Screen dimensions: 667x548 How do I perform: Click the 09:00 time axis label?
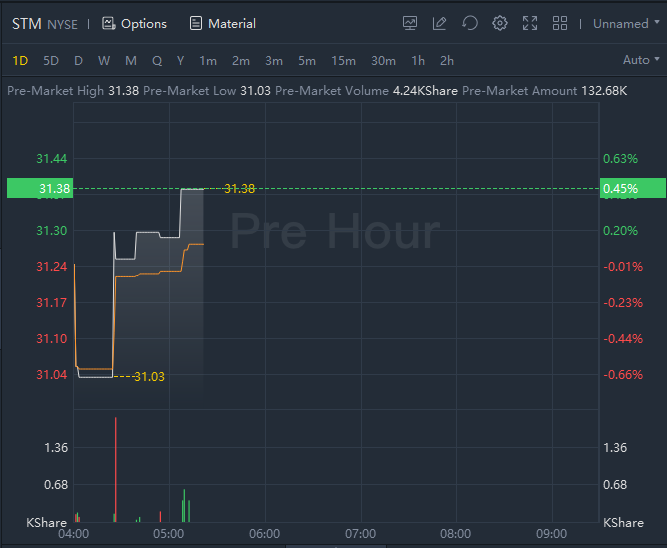point(552,534)
